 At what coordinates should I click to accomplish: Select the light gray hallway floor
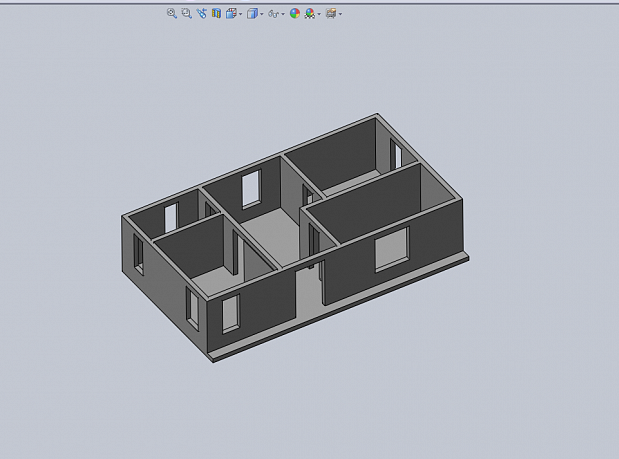tap(266, 232)
